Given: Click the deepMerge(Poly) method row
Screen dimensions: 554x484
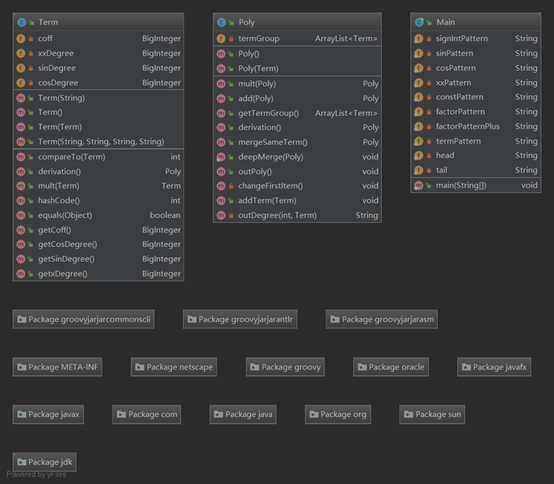Looking at the screenshot, I should (x=297, y=157).
